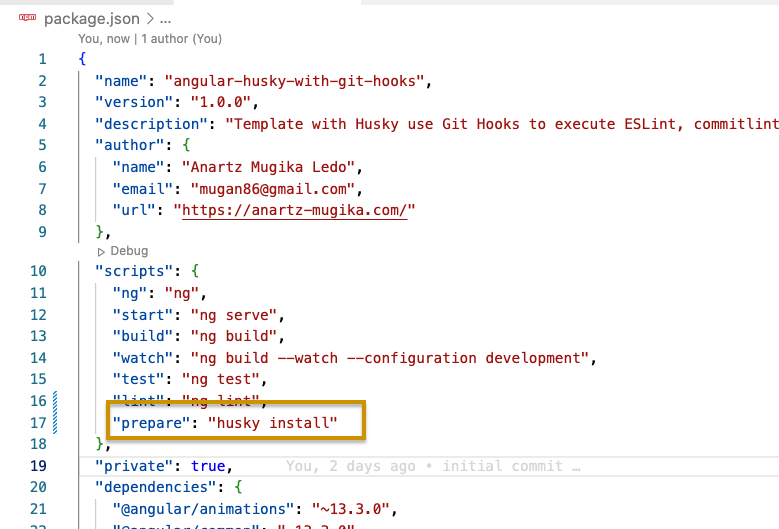The image size is (779, 529).
Task: Open the breadcrumb ellipsis after package.json
Action: 165,20
